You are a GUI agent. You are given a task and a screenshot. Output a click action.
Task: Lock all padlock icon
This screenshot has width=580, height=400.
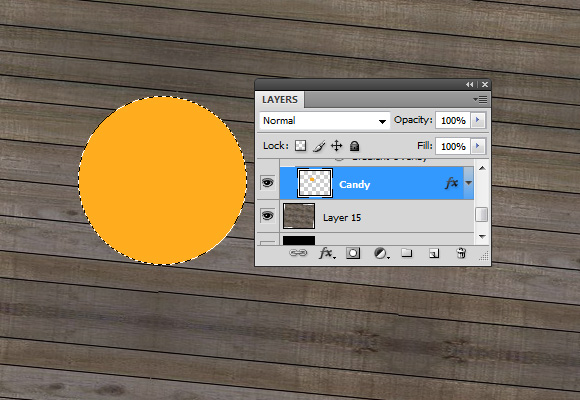[x=354, y=146]
